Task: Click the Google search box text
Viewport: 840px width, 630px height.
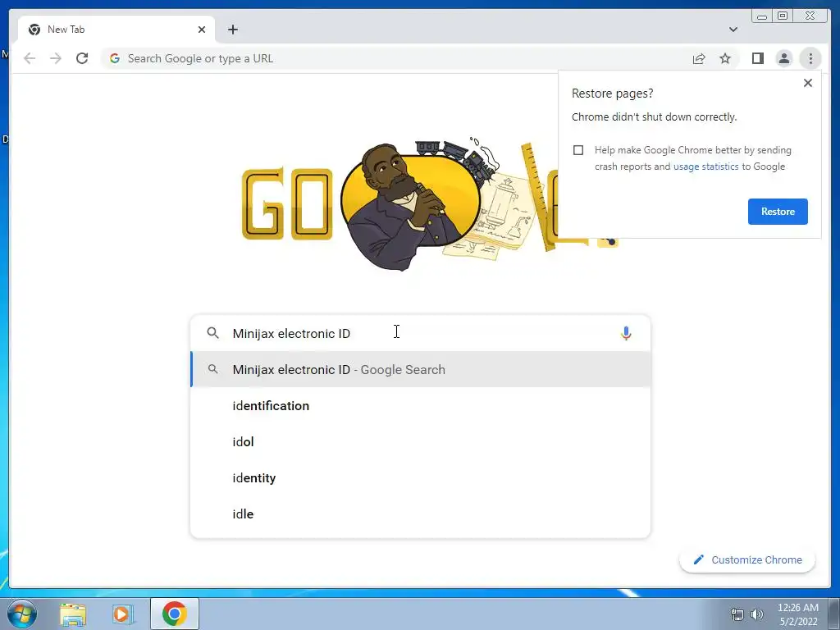Action: [291, 333]
